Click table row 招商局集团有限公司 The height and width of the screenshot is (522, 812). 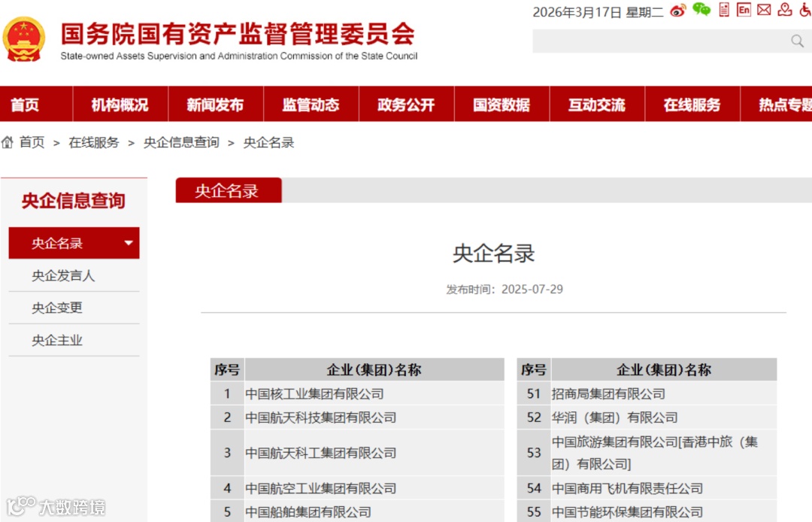(x=647, y=393)
